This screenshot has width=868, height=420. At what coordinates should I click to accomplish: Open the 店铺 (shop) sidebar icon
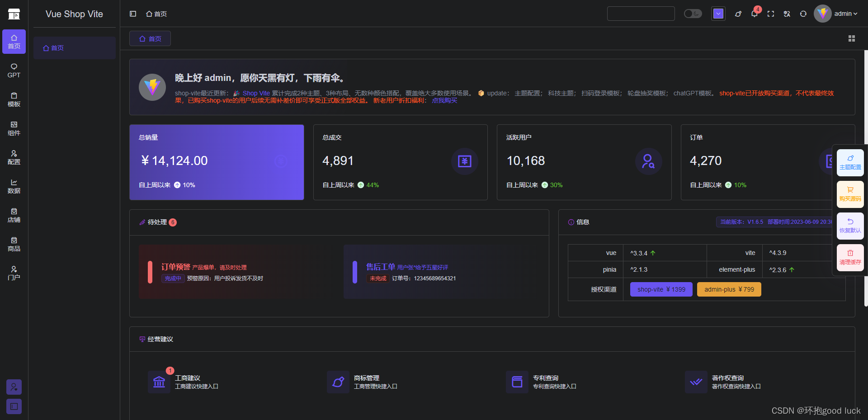[14, 216]
